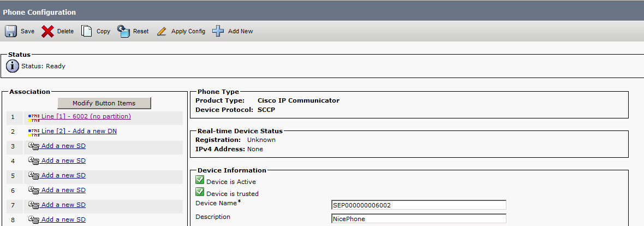This screenshot has width=644, height=226.
Task: Click the Status information icon
Action: coord(13,66)
